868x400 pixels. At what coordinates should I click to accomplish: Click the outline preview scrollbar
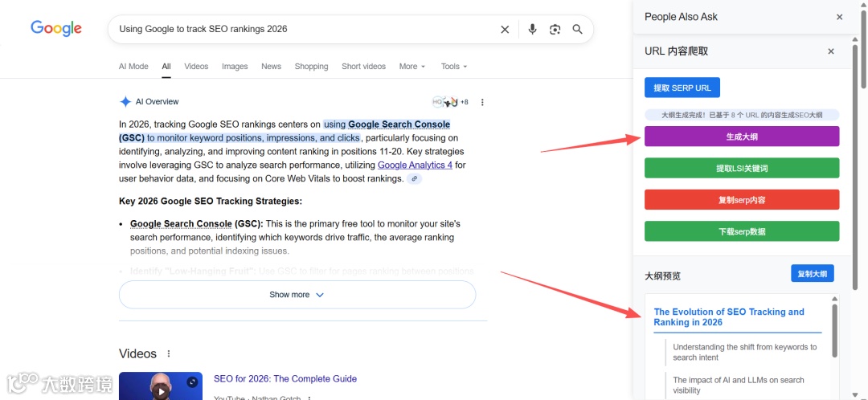coord(835,331)
